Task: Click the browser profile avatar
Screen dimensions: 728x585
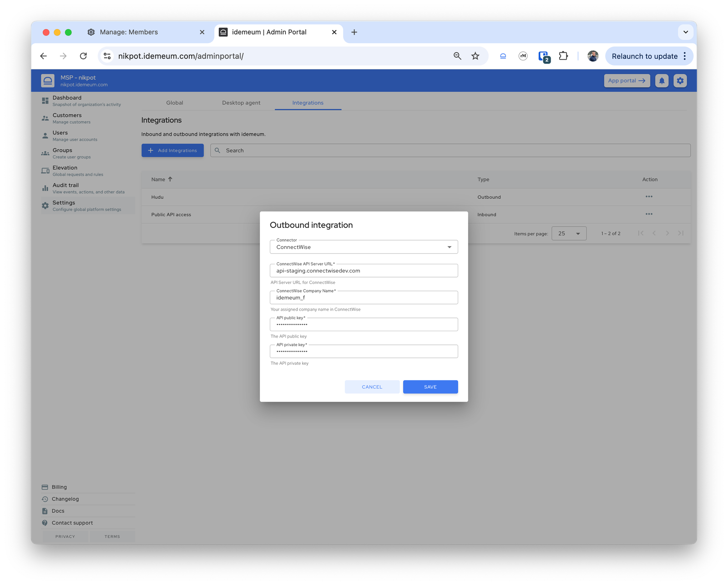Action: click(593, 56)
